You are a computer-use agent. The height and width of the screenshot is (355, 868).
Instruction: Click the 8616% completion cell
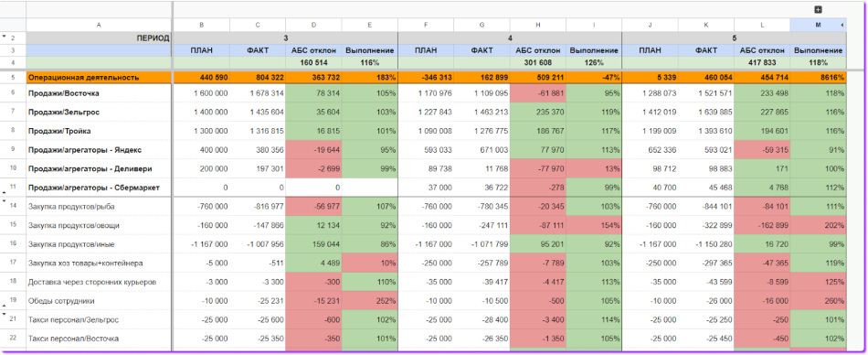tap(819, 78)
